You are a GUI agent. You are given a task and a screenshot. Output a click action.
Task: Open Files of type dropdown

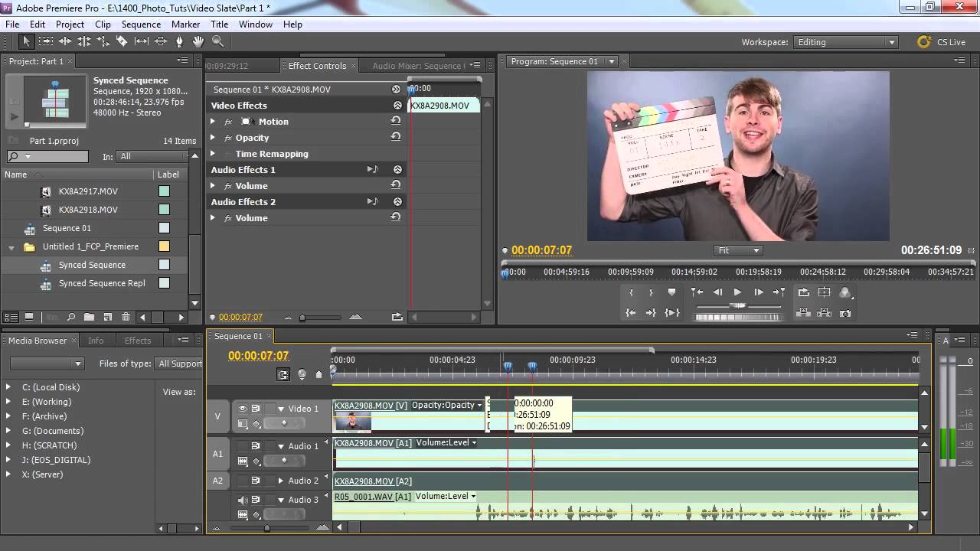[180, 364]
